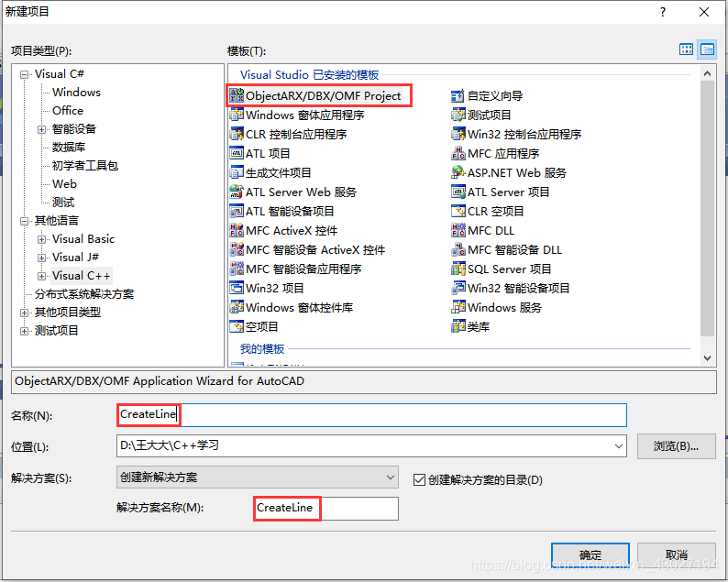The image size is (728, 582).
Task: Choose the 类库 template icon
Action: (x=458, y=326)
